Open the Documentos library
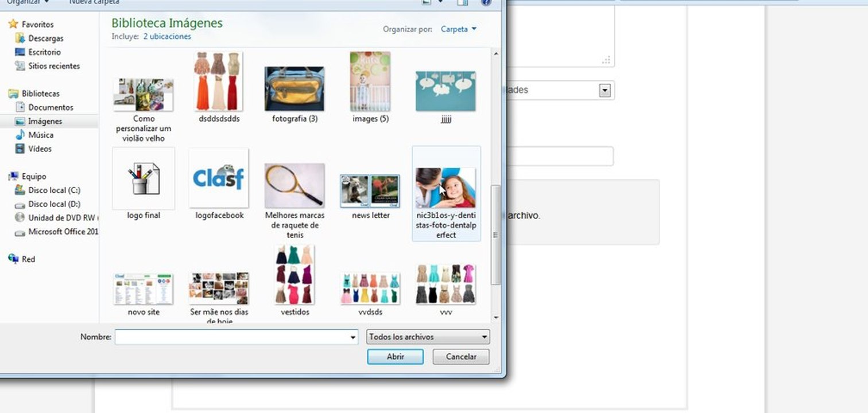This screenshot has height=413, width=868. click(x=51, y=107)
